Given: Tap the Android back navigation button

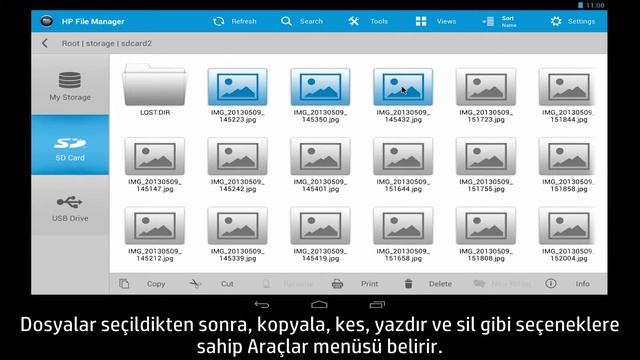Looking at the screenshot, I should 262,304.
